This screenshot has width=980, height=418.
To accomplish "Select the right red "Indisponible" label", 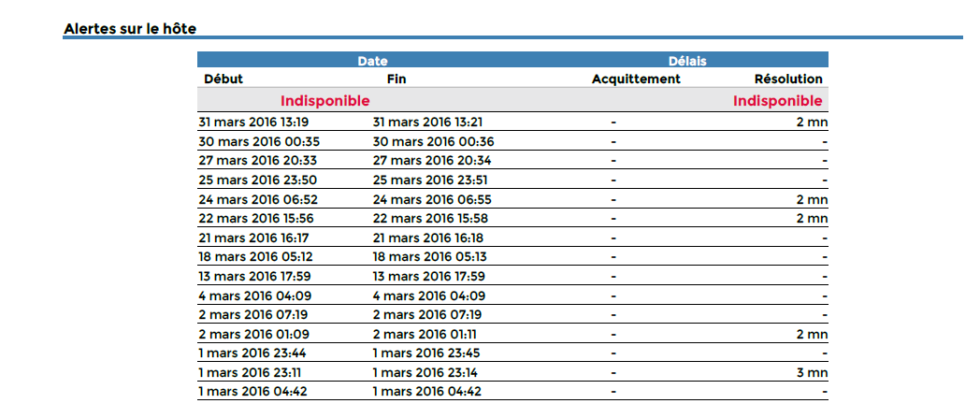I will point(778,100).
